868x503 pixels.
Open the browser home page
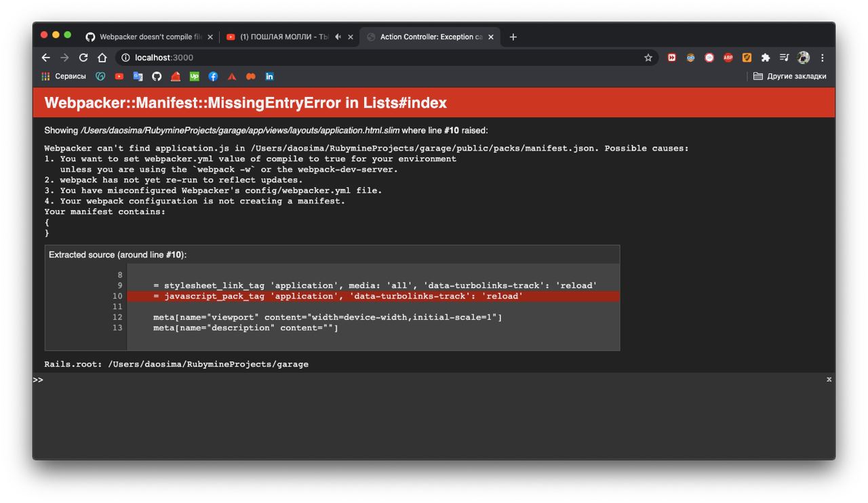click(102, 58)
